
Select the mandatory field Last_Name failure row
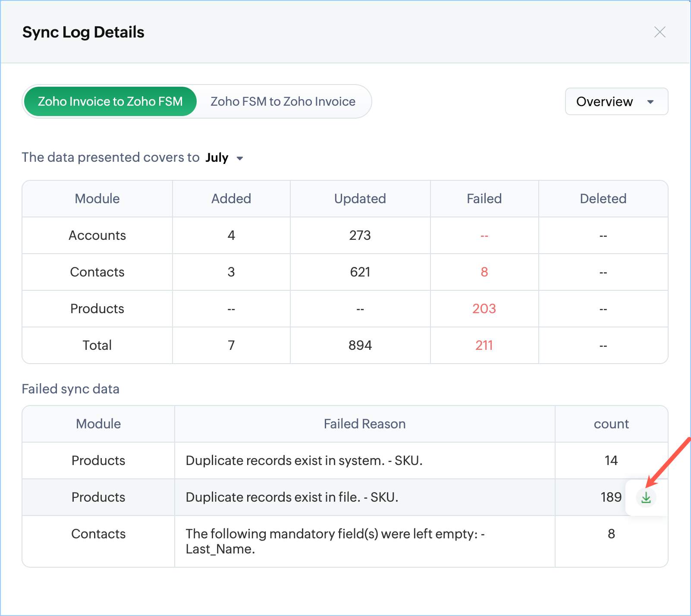335,541
